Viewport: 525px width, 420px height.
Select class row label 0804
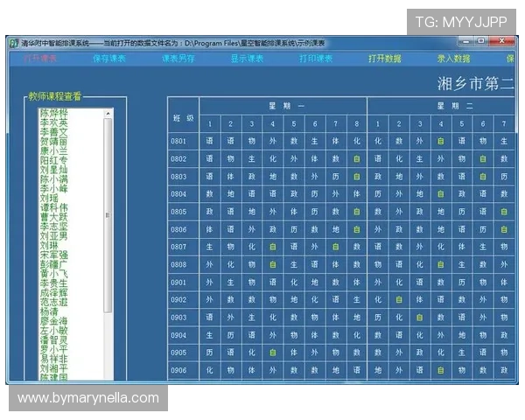[178, 194]
